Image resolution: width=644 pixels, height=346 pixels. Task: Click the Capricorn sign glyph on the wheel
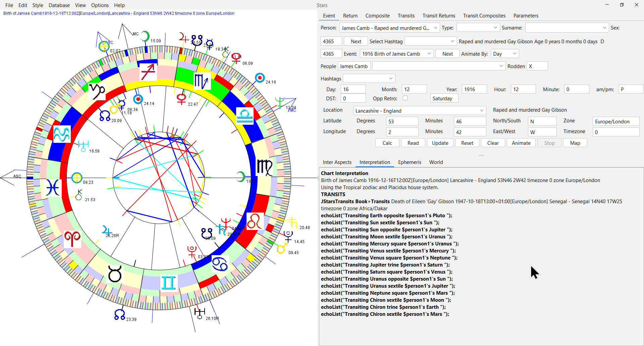(97, 91)
